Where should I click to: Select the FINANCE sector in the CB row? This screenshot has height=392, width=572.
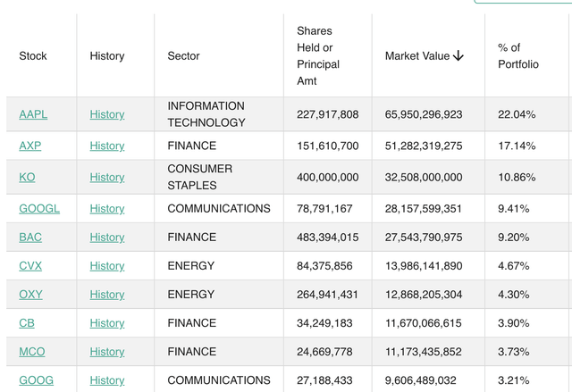[192, 322]
